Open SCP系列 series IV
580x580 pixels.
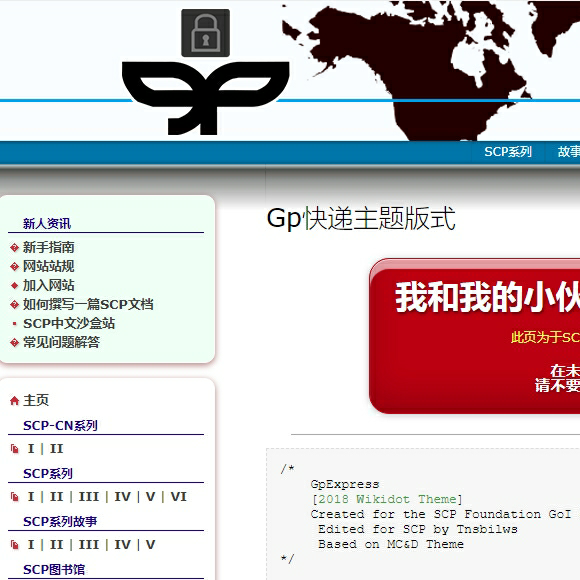pyautogui.click(x=123, y=497)
